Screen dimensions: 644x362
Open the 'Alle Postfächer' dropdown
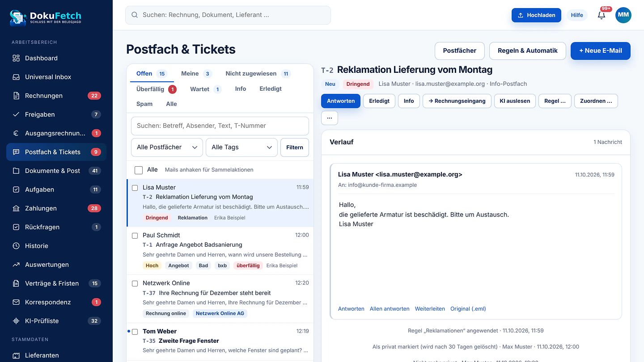167,147
